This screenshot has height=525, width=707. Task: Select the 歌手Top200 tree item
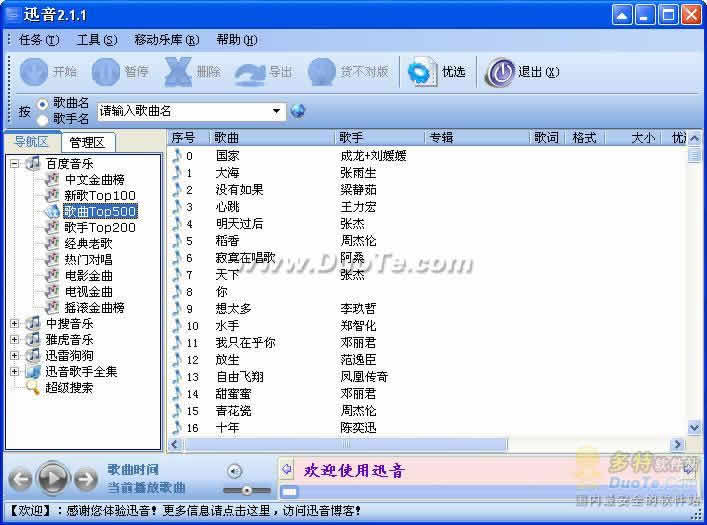tap(100, 227)
